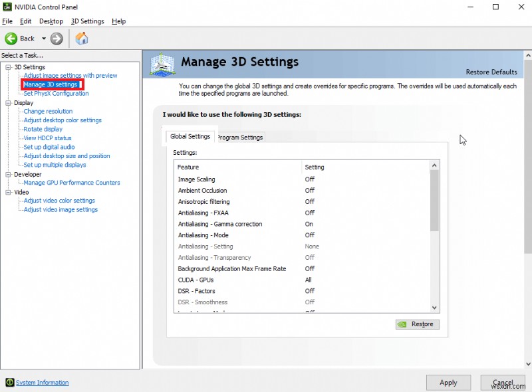The width and height of the screenshot is (532, 392).
Task: Click the System Information icon at bottom left
Action: tap(9, 382)
